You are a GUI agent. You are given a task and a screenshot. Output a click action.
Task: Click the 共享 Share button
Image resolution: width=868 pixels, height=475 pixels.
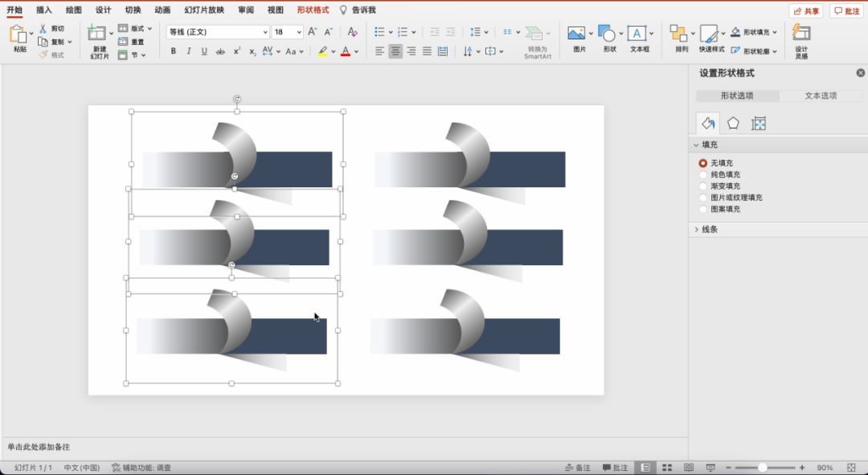click(x=806, y=11)
